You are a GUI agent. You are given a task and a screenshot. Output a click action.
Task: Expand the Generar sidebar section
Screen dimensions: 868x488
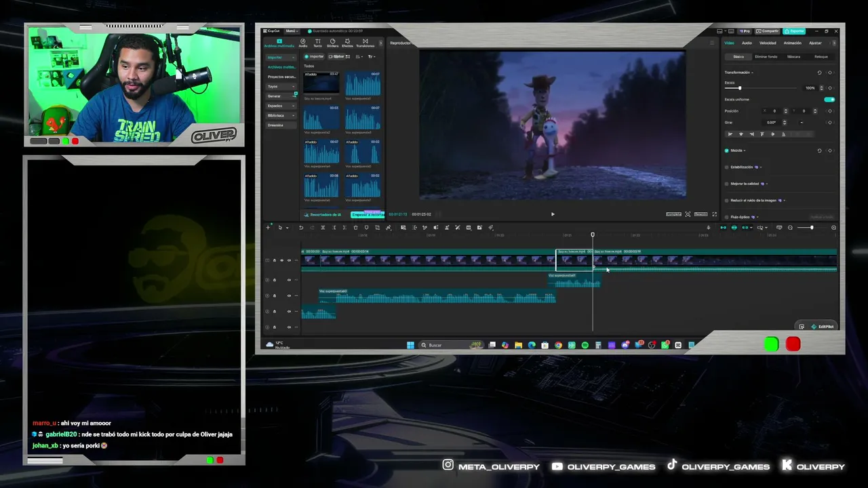click(x=281, y=96)
